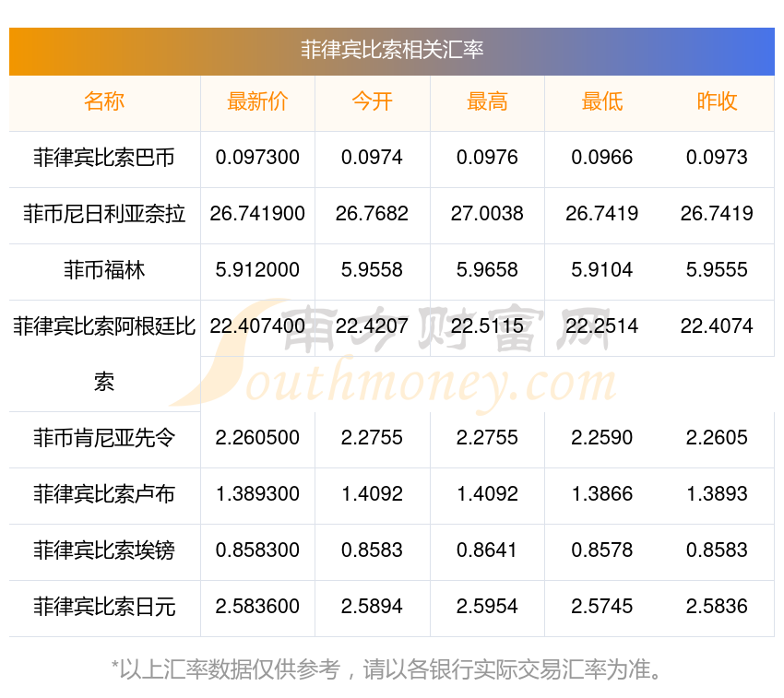Click the value 22.4207
This screenshot has height=698, width=784.
(372, 326)
